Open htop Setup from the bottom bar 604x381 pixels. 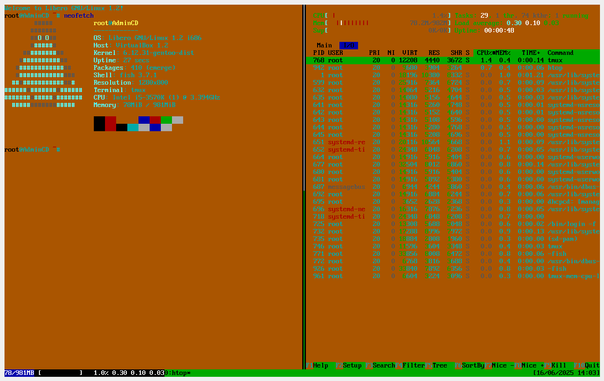(349, 365)
